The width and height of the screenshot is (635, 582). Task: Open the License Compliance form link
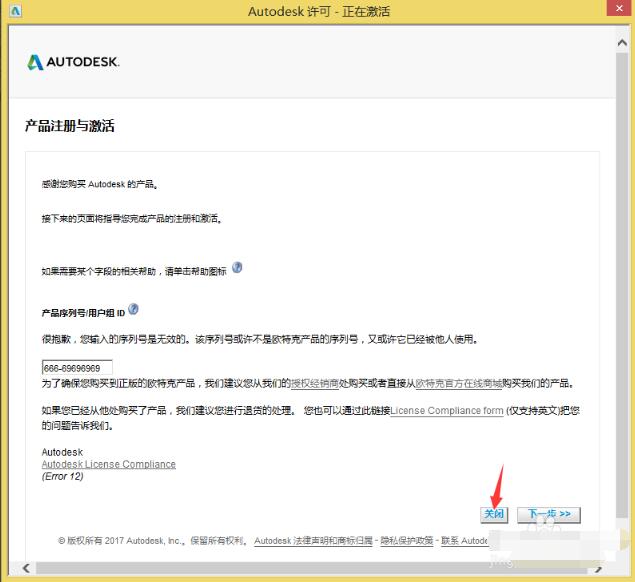447,411
